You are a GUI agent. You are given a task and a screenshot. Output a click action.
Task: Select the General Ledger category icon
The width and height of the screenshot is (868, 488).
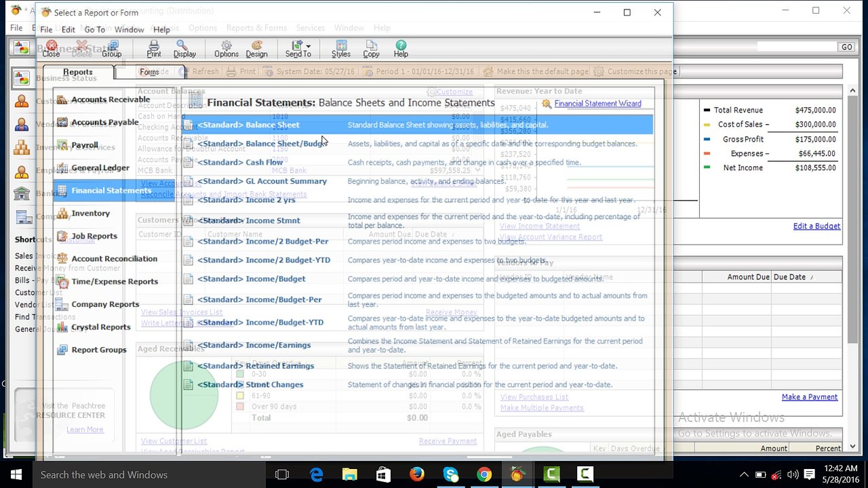pyautogui.click(x=62, y=168)
